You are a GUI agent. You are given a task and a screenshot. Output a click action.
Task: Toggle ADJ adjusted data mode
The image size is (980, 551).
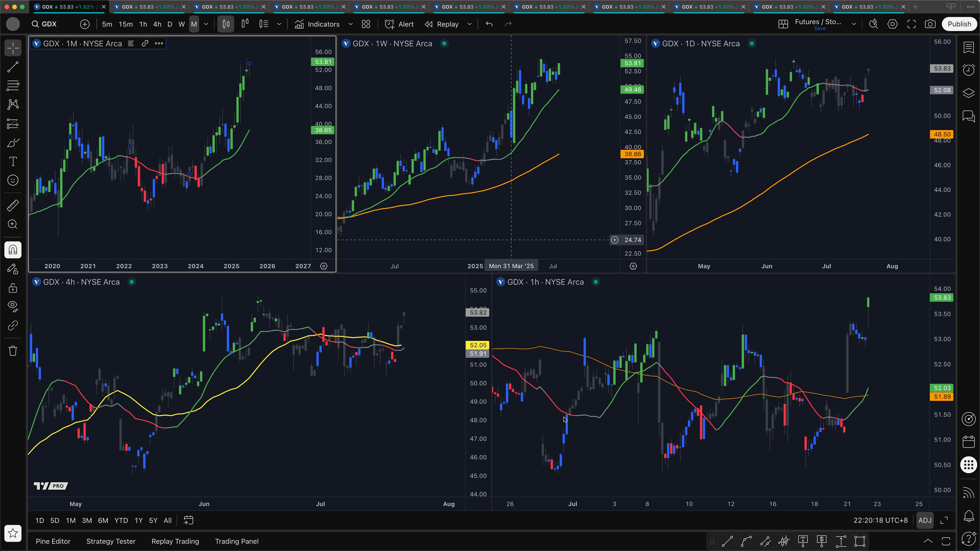coord(925,520)
